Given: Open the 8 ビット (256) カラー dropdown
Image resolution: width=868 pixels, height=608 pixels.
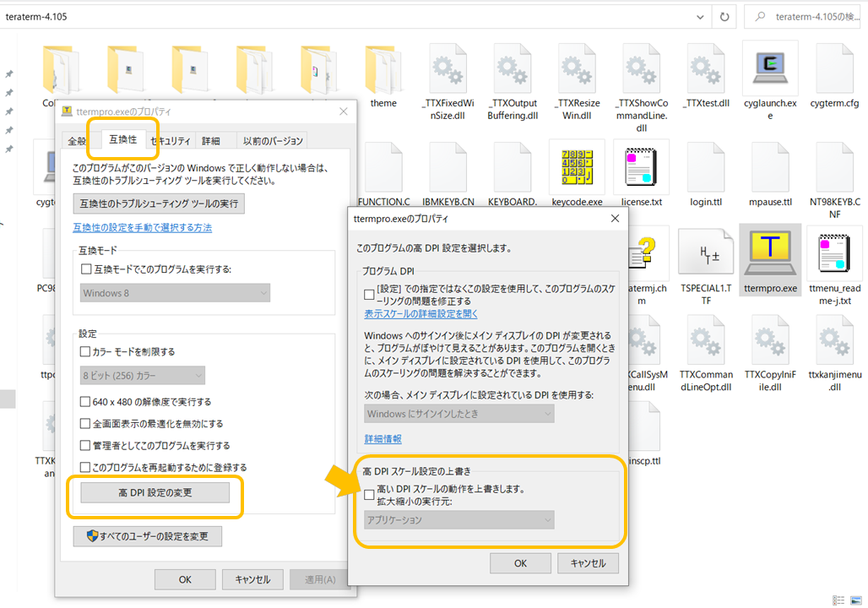Looking at the screenshot, I should [142, 376].
